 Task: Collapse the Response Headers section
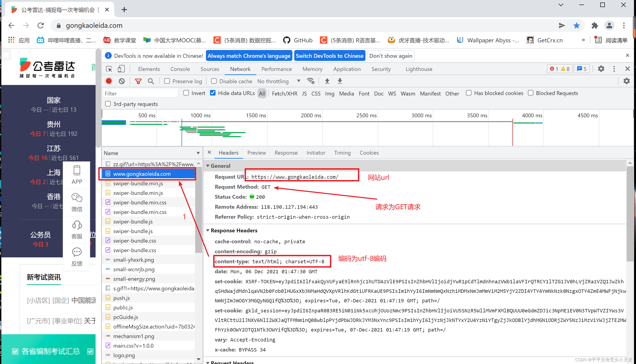click(208, 230)
